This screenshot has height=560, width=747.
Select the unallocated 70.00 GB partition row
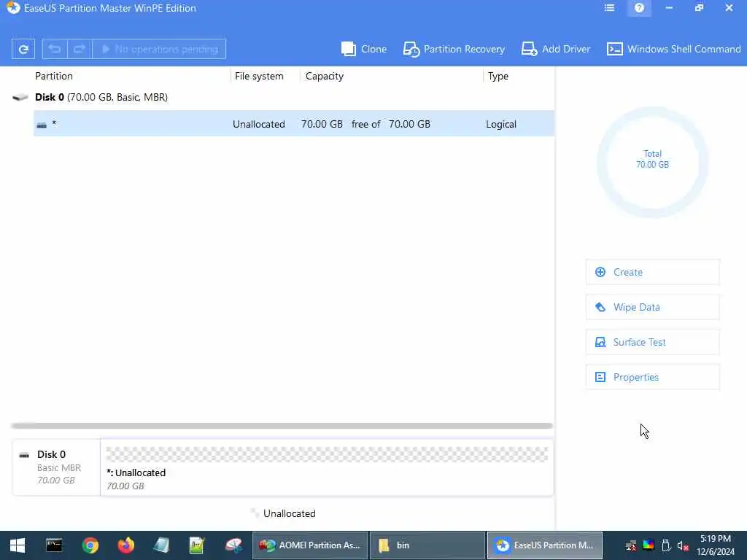(x=293, y=124)
